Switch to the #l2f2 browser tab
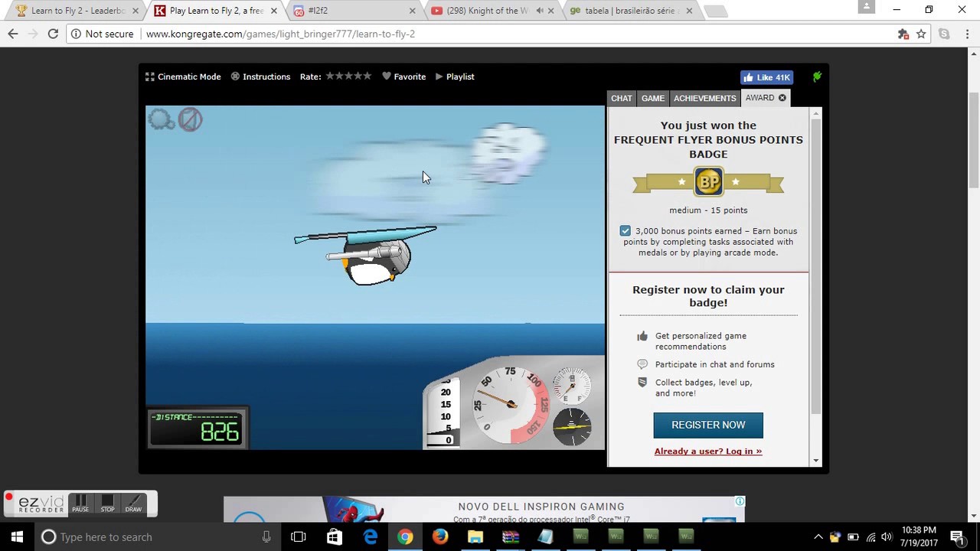Viewport: 980px width, 551px height. click(354, 11)
